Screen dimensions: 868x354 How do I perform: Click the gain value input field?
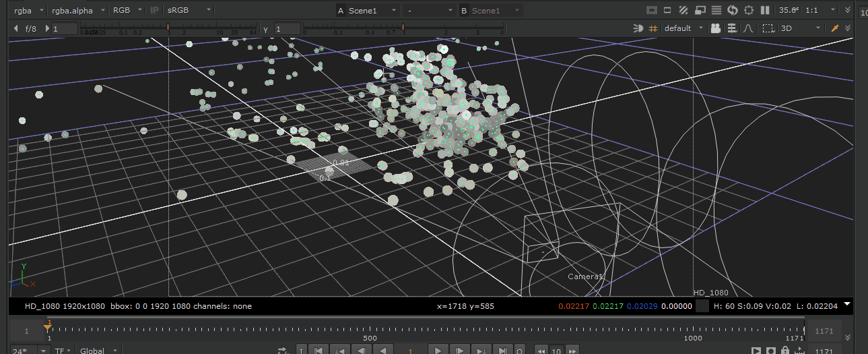(x=65, y=28)
